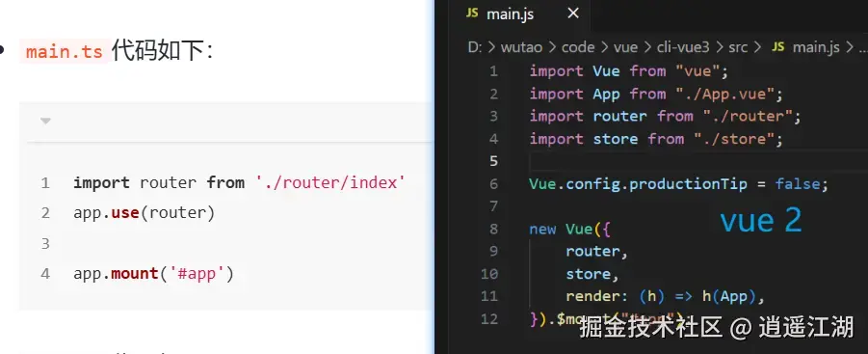
Task: Open the vue breadcrumb folder
Action: 625,47
